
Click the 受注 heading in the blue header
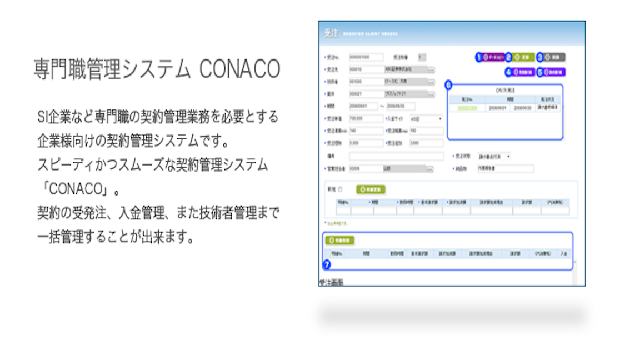tap(331, 33)
